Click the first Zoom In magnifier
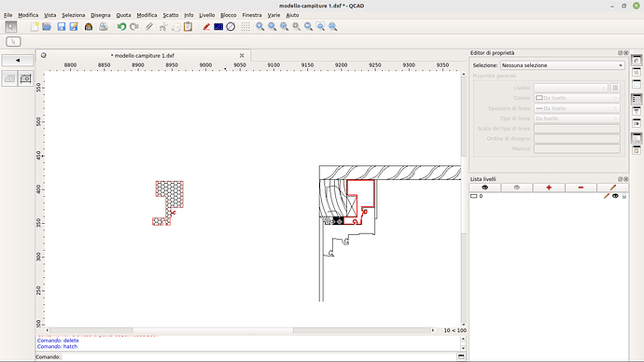Image resolution: width=644 pixels, height=362 pixels. coord(260,27)
